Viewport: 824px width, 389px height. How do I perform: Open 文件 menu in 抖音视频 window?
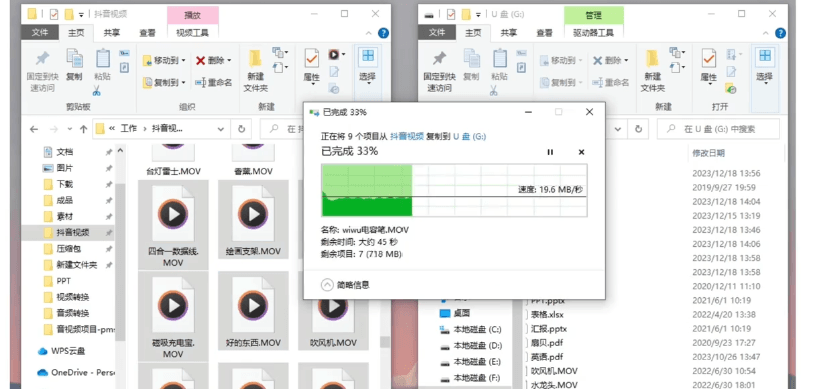pos(40,33)
